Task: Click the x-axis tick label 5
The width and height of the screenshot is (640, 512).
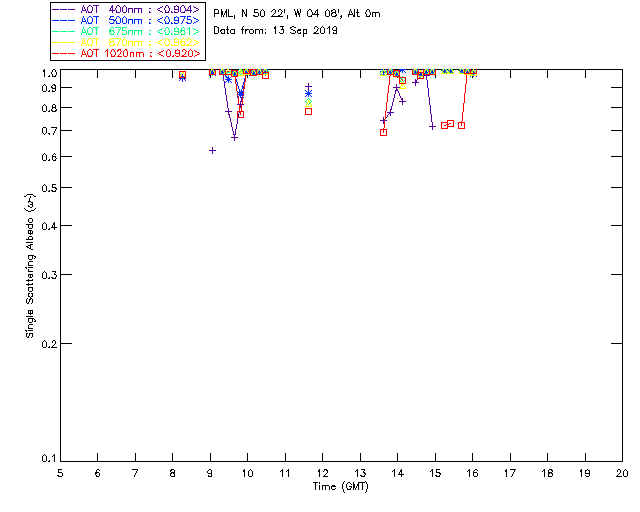Action: pyautogui.click(x=60, y=473)
